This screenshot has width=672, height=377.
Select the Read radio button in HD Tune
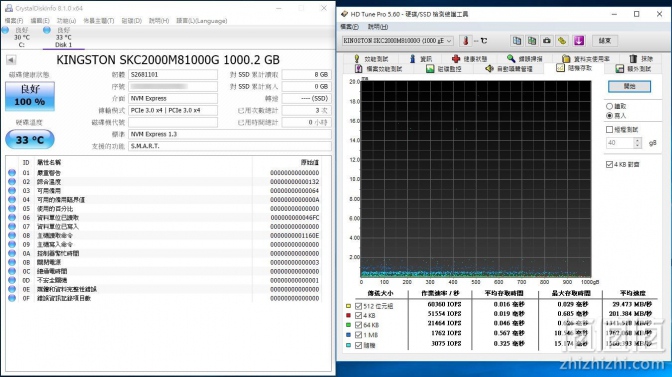coord(609,106)
